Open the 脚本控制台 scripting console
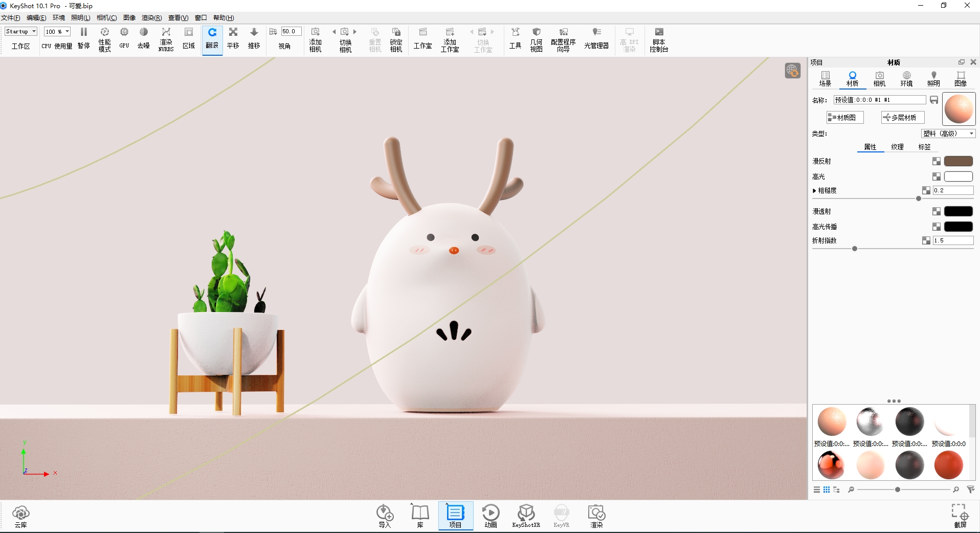The width and height of the screenshot is (980, 533). click(659, 39)
